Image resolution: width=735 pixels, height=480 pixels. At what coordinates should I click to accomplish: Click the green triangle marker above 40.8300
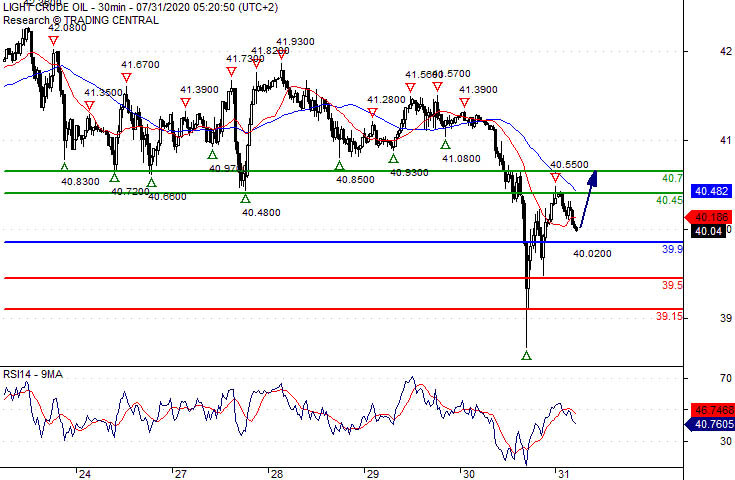pos(65,166)
